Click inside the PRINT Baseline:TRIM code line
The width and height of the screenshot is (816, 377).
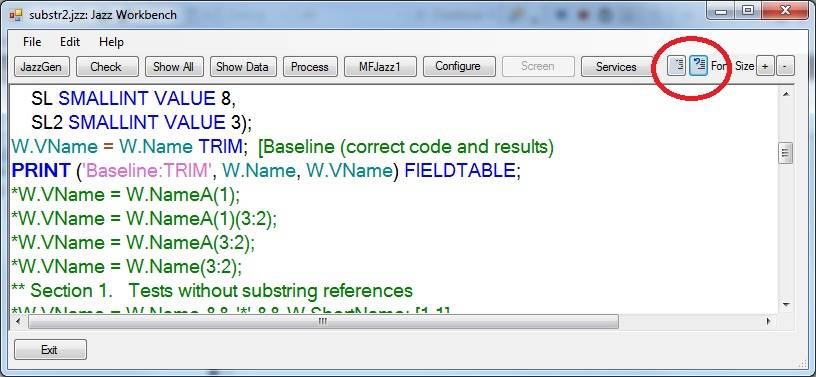click(266, 170)
